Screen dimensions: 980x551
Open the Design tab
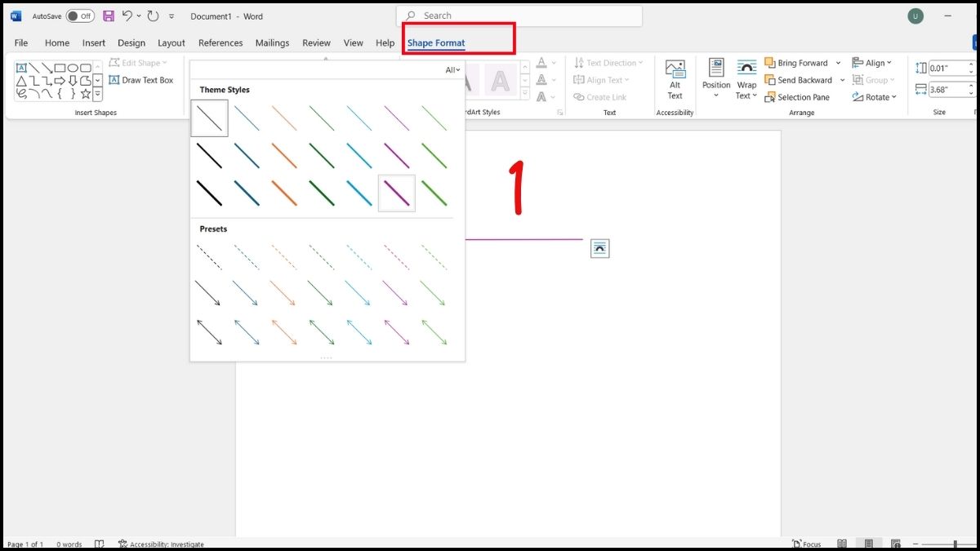tap(131, 42)
